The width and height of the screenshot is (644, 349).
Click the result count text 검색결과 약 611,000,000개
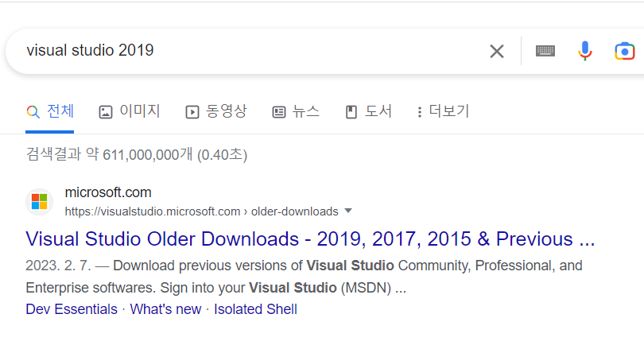click(x=109, y=155)
